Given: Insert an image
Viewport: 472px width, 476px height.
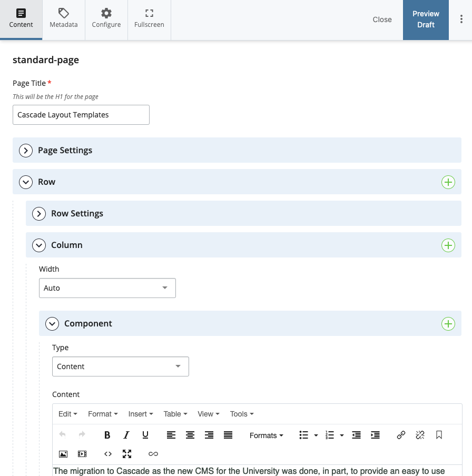Looking at the screenshot, I should [x=63, y=454].
